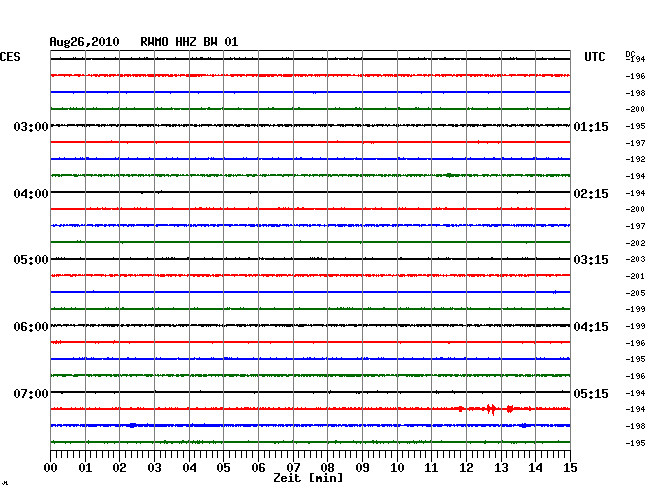Screen dimensions: 650x494
Task: Click the green blip near minute 11.5
Action: (x=449, y=175)
